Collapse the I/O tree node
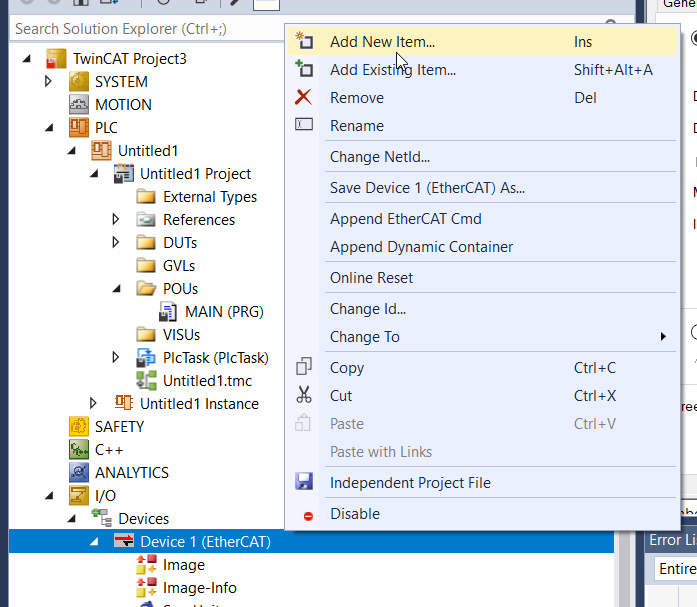The height and width of the screenshot is (607, 697). (x=49, y=496)
